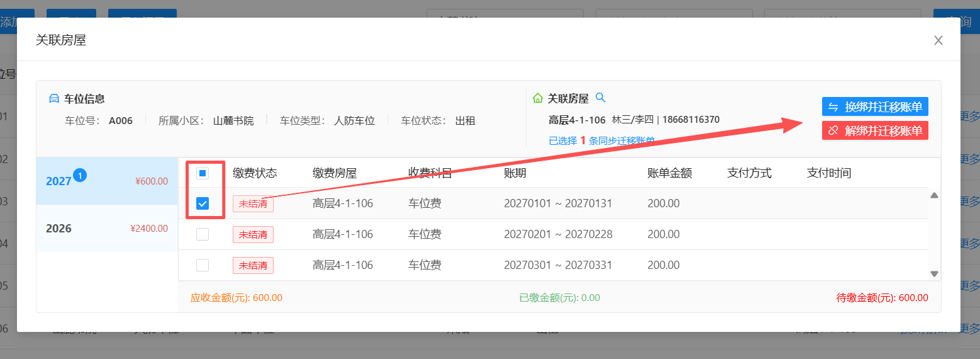Close the 关联房屋 dialog
This screenshot has height=359, width=980.
(x=938, y=40)
